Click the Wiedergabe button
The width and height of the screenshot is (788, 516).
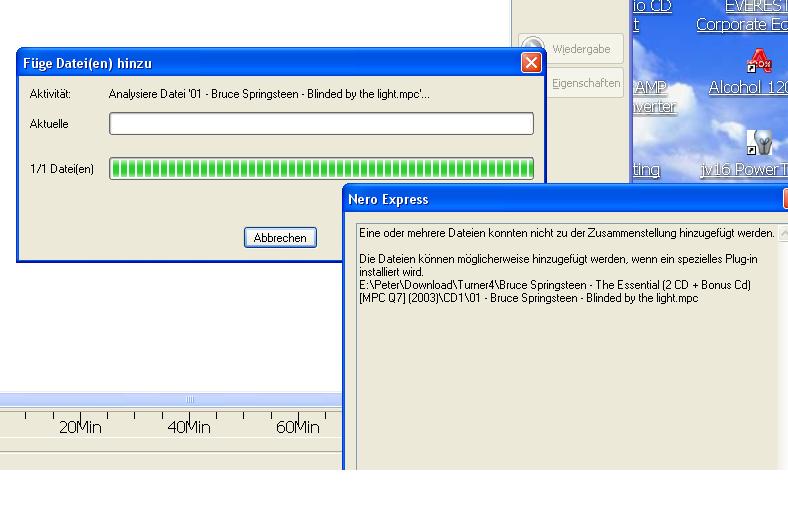571,49
